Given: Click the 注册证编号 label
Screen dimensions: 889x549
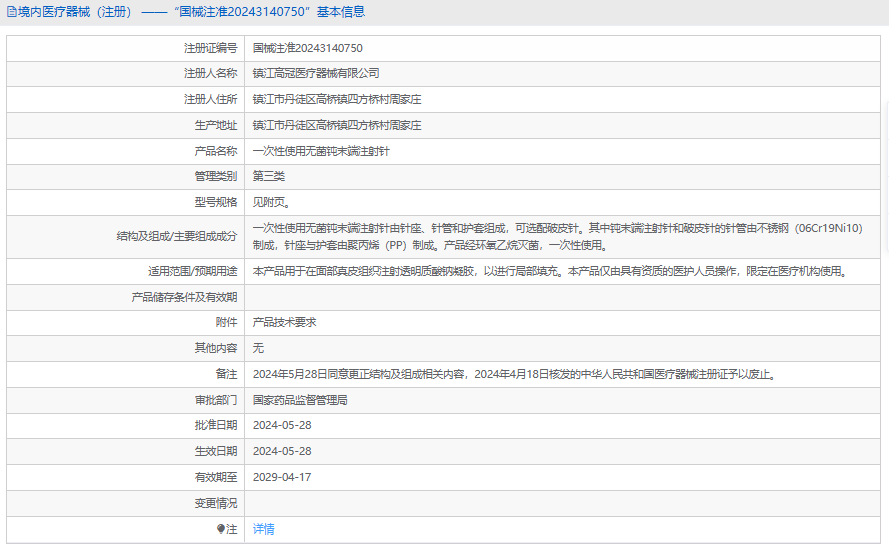Looking at the screenshot, I should [210, 48].
